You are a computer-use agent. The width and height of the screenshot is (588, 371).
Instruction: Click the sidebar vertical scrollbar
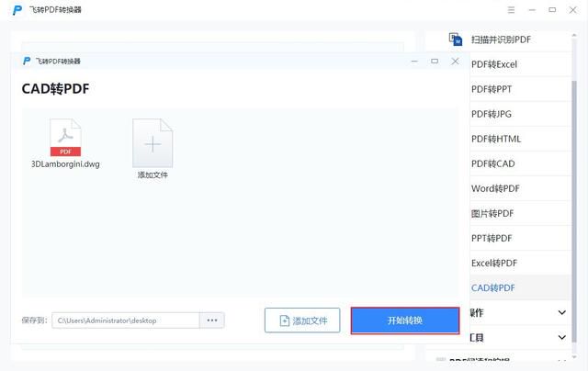point(574,210)
